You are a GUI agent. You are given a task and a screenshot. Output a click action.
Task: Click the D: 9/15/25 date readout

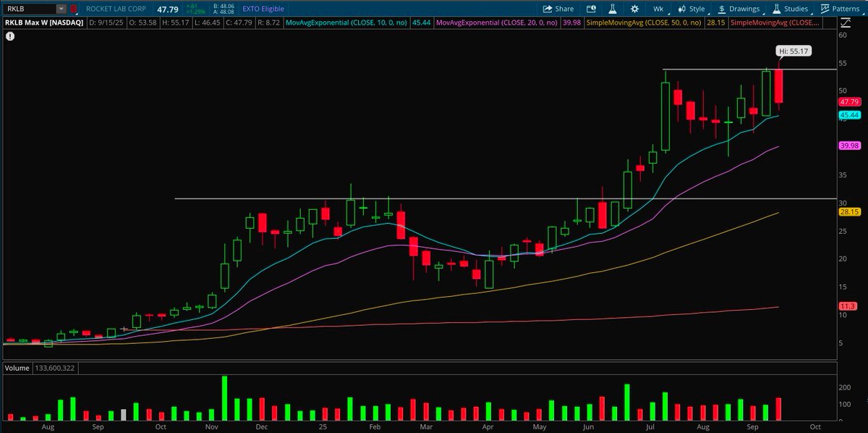105,22
